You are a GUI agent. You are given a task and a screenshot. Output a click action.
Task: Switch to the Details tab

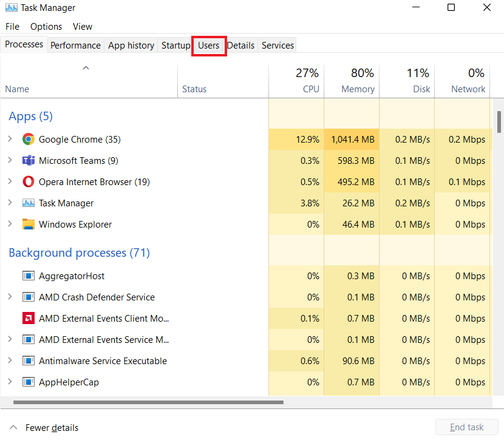(240, 46)
